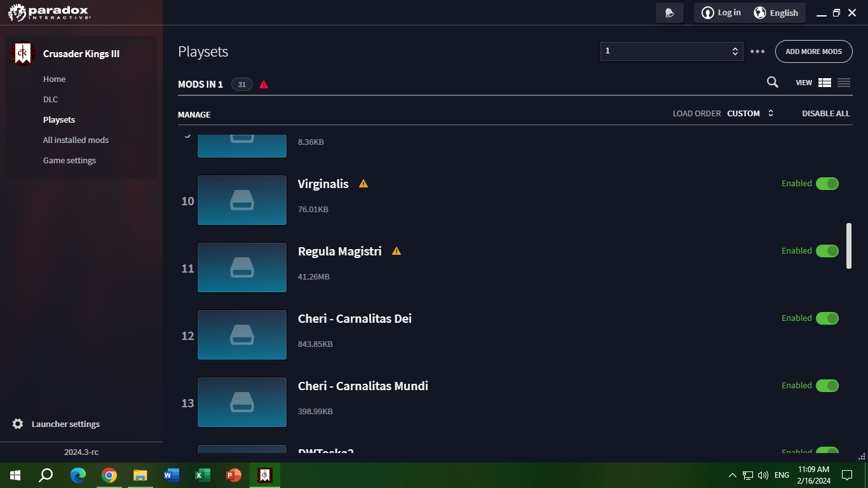The image size is (868, 488).
Task: Open Microsoft Word from the taskbar
Action: 172,475
